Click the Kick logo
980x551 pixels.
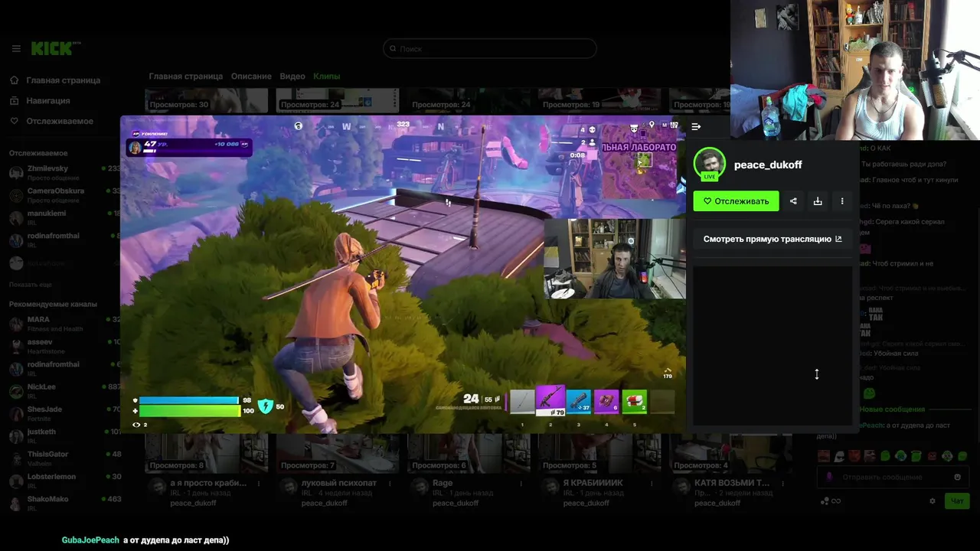53,49
